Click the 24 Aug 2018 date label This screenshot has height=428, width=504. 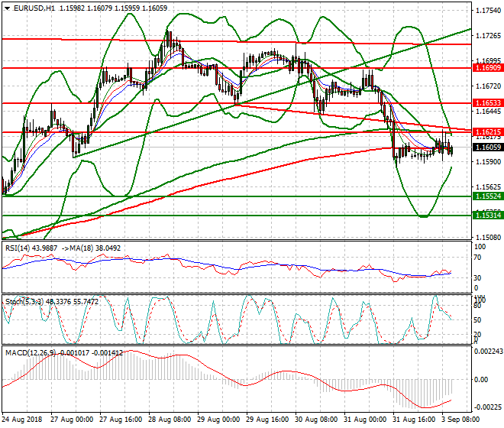point(22,420)
